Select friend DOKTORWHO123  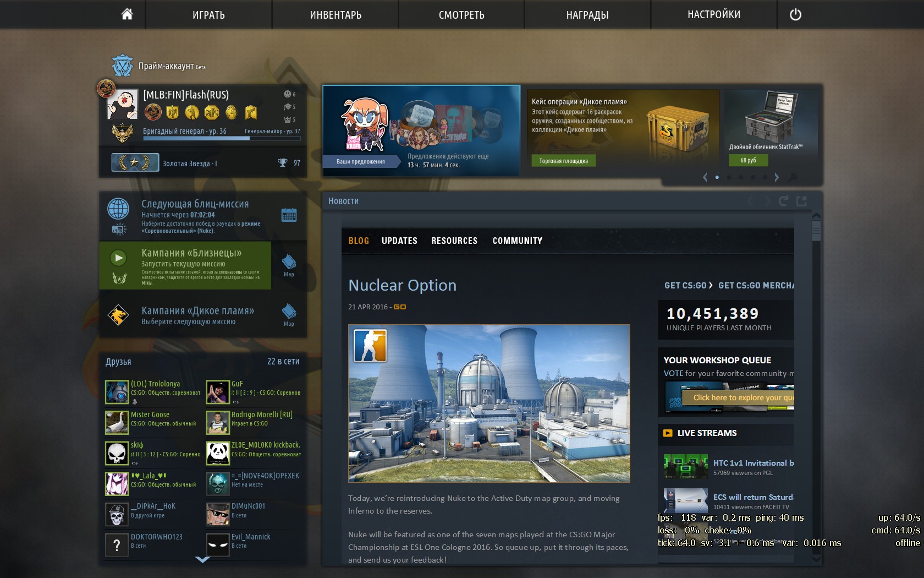[153, 545]
